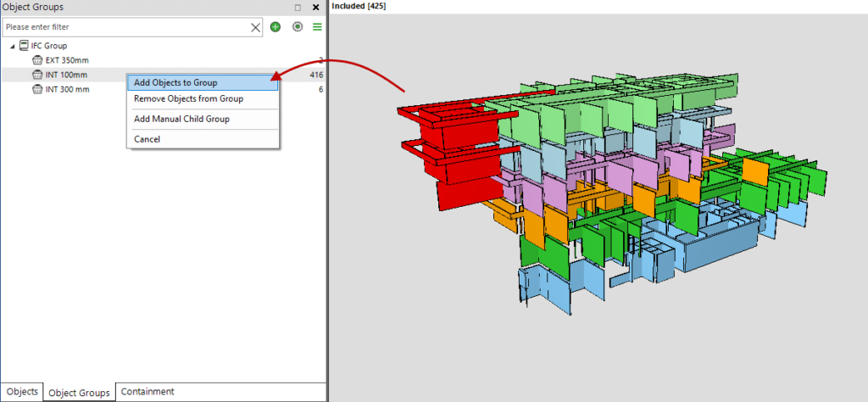Click the INT 300 mm basket icon

pyautogui.click(x=37, y=89)
